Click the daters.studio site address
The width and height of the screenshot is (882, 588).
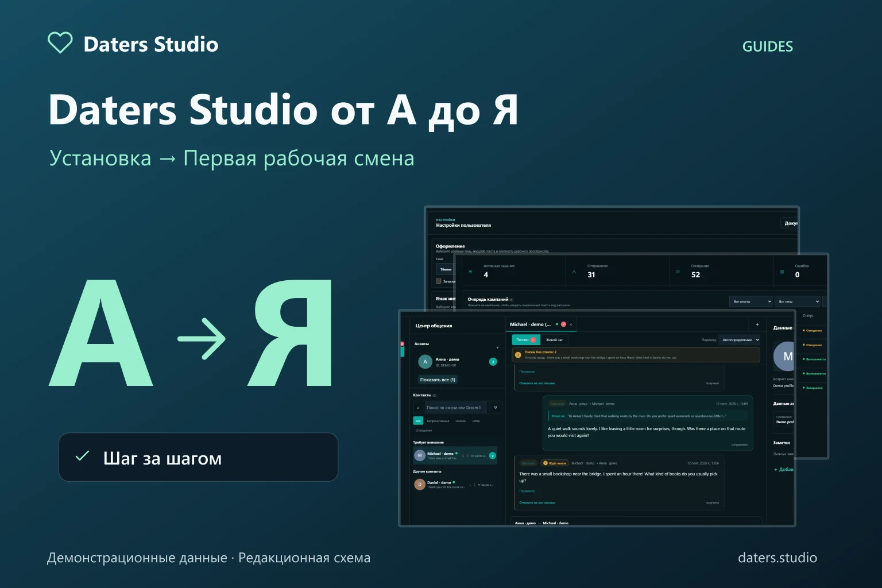click(777, 558)
